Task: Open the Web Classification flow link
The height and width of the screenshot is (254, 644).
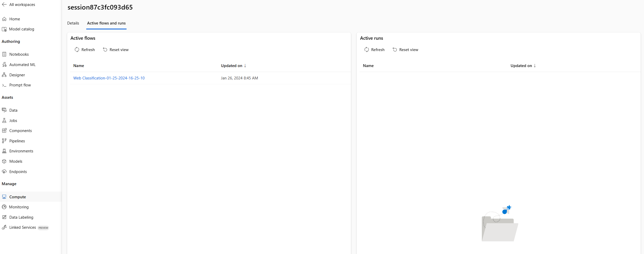Action: (x=109, y=78)
